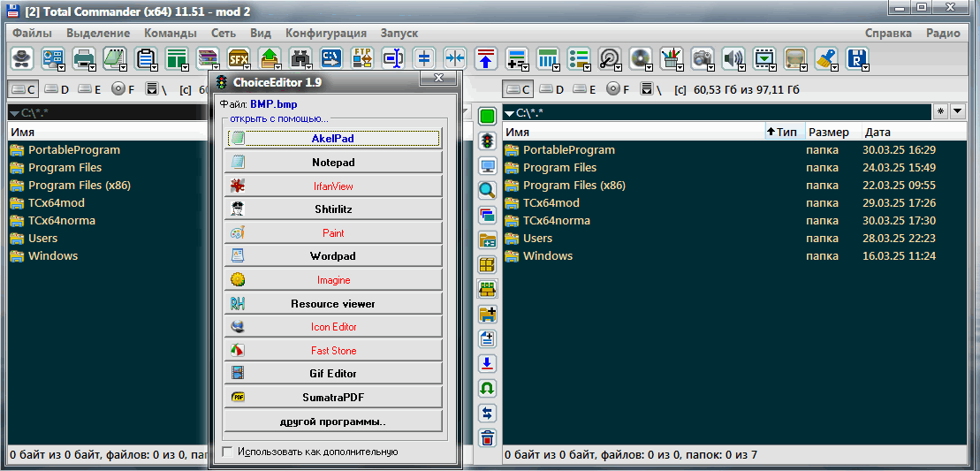The width and height of the screenshot is (980, 471).
Task: Click the camera screenshot toolbar icon
Action: [701, 58]
